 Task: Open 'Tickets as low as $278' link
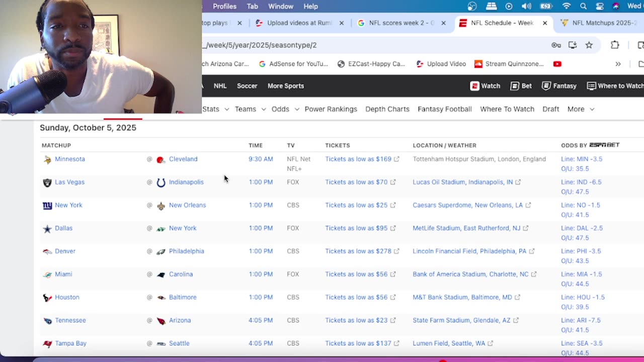pyautogui.click(x=362, y=251)
